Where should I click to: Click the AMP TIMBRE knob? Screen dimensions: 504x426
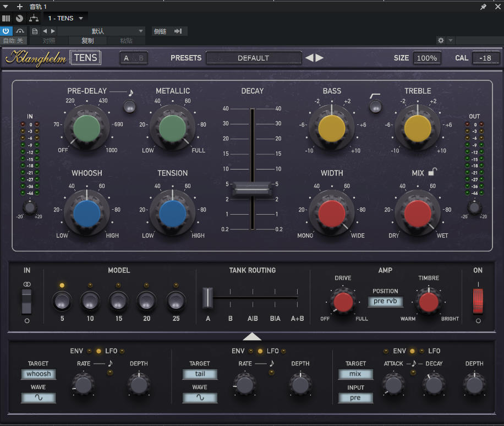click(x=429, y=302)
